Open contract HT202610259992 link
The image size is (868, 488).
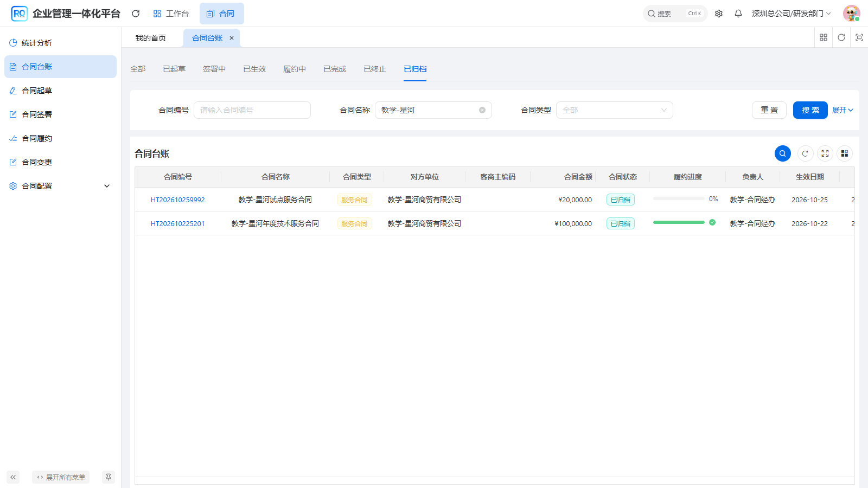tap(178, 200)
